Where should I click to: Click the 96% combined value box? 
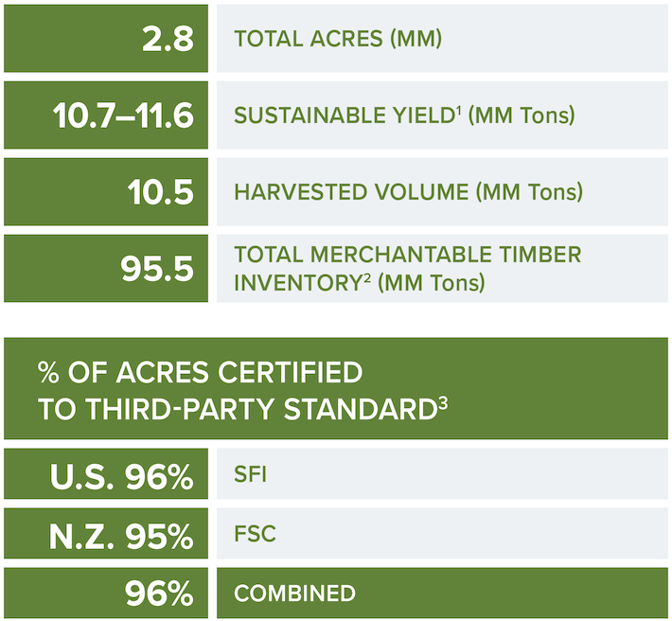tap(106, 593)
